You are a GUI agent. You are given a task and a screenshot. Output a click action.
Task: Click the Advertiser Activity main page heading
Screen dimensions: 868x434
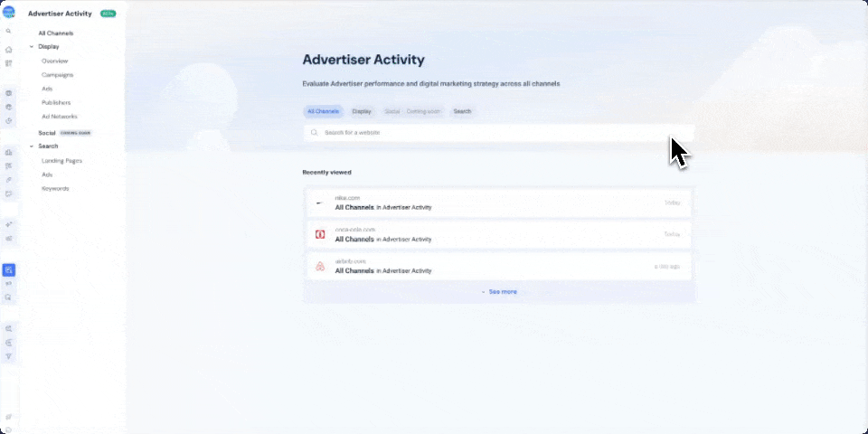tap(363, 60)
